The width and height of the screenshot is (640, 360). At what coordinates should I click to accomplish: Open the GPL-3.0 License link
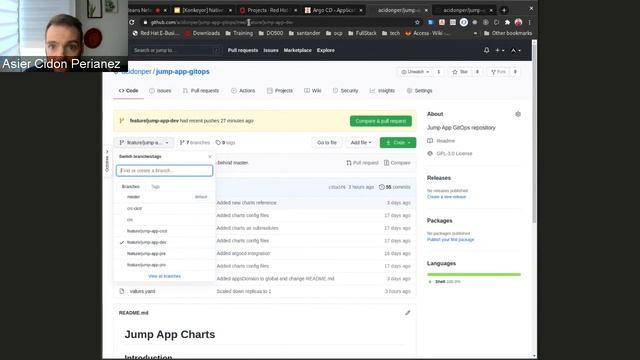click(454, 153)
